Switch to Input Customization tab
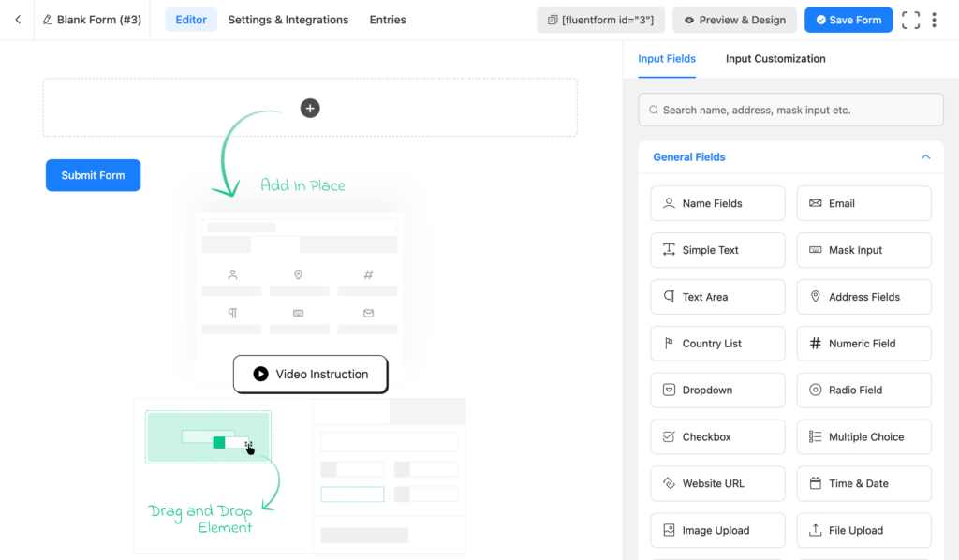 775,59
